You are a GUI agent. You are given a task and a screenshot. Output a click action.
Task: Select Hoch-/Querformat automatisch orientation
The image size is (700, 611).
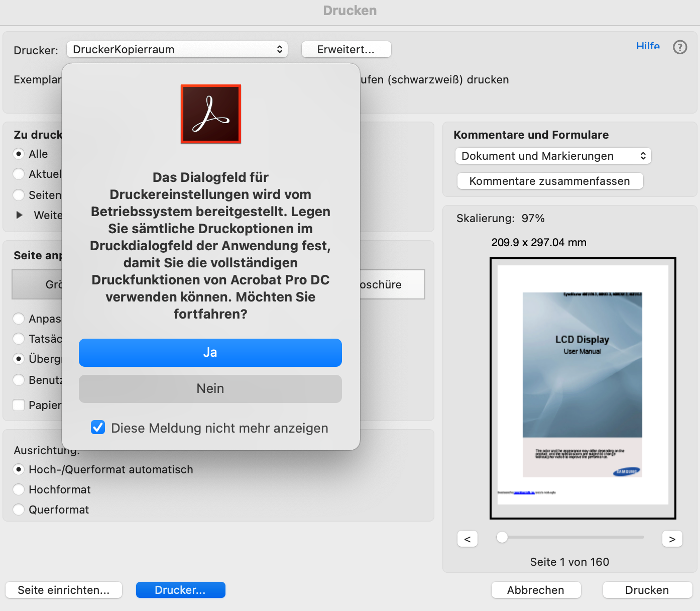pos(19,469)
